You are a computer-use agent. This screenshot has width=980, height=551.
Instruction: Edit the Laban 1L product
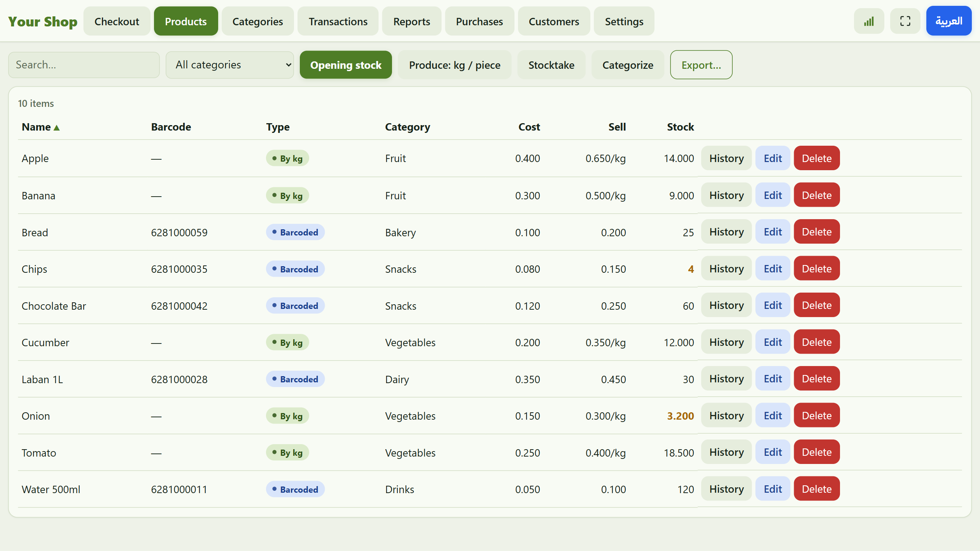pyautogui.click(x=773, y=378)
